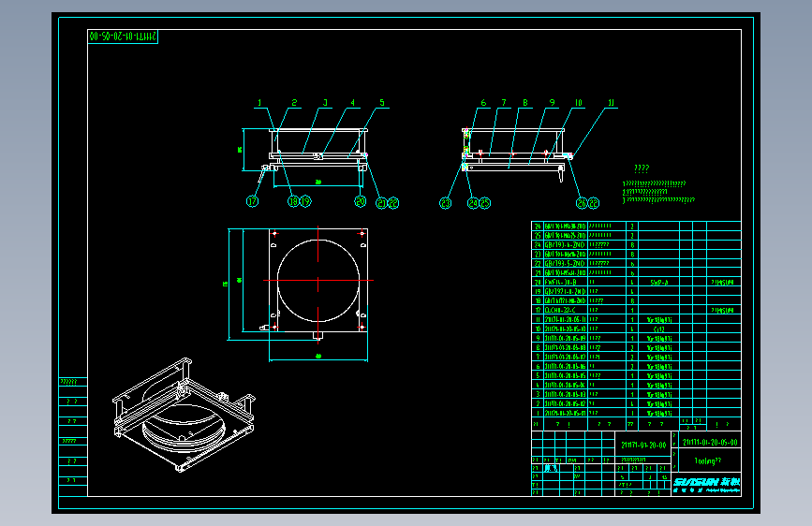This screenshot has height=526, width=812.
Task: Click the mirrored drawing number in the top-left box
Action: click(x=123, y=37)
